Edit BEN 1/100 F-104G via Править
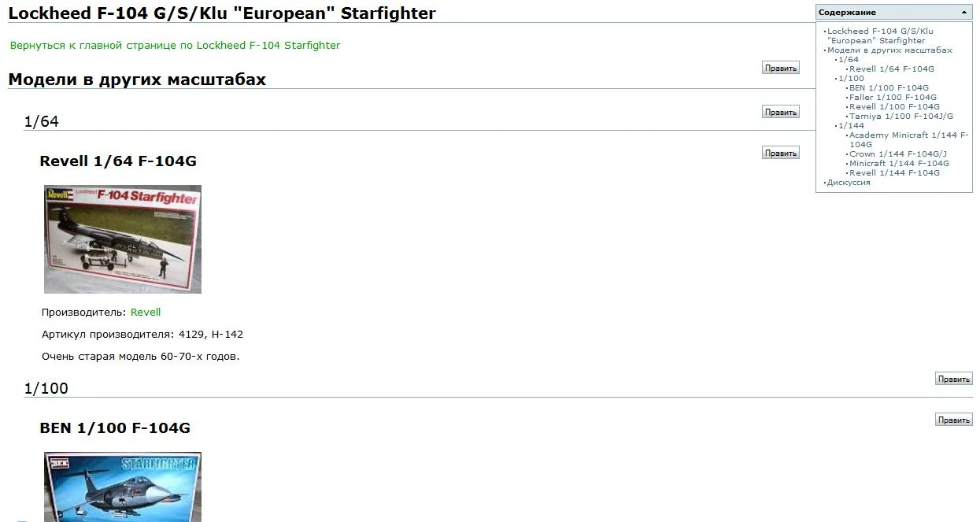 coord(953,420)
